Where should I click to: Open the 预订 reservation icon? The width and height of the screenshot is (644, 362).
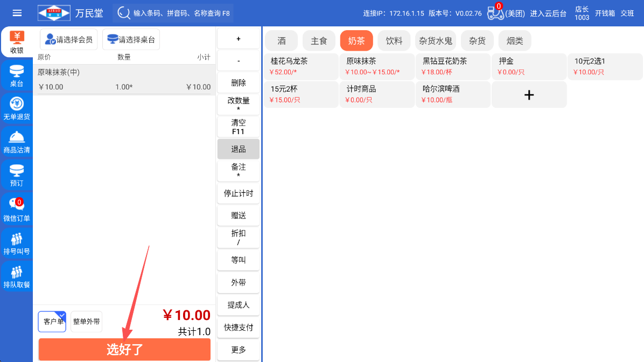point(16,176)
